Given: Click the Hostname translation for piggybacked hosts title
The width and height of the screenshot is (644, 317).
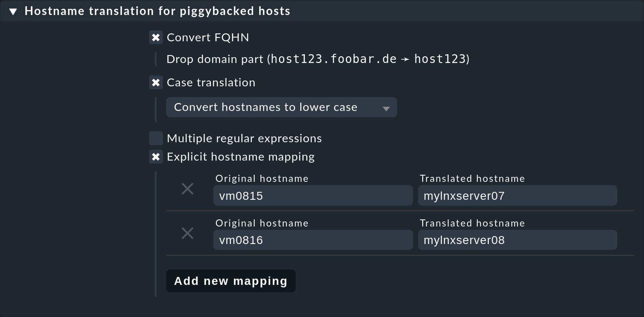Looking at the screenshot, I should pos(157,11).
